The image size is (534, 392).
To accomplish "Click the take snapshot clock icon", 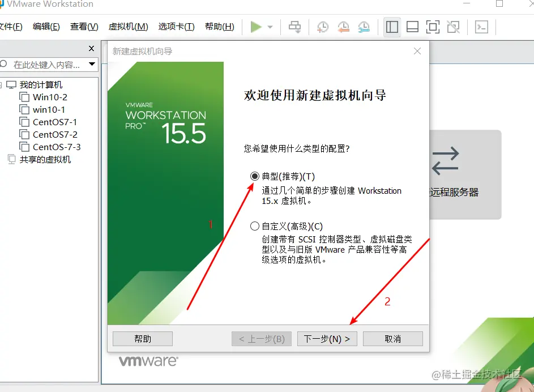I will (x=323, y=27).
